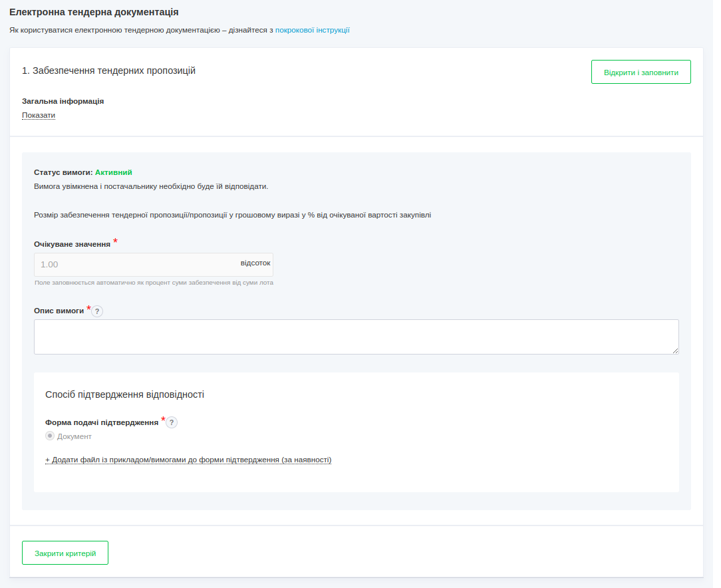Click the Загальна інформація bold label
This screenshot has width=721, height=588.
click(63, 101)
